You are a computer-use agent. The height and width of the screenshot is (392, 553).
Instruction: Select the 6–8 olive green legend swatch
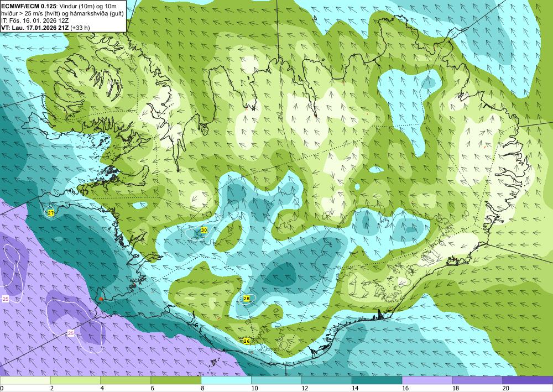pos(176,380)
